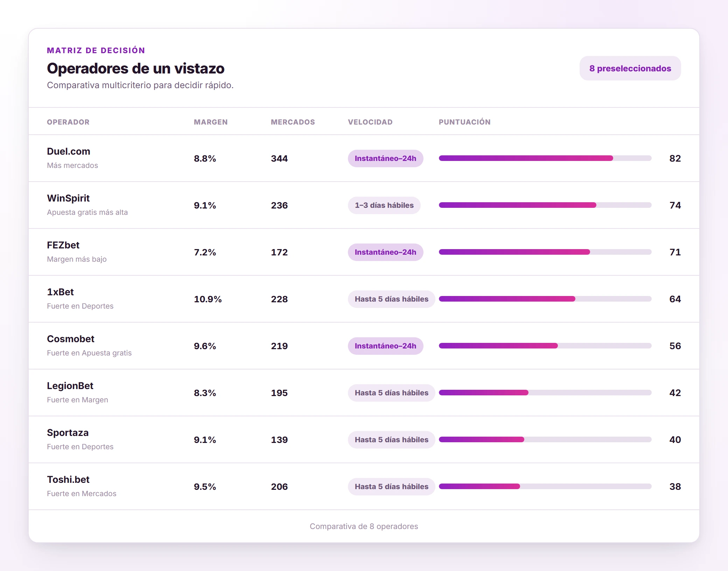Select Cosmobet's margin value 9.6%

click(205, 346)
